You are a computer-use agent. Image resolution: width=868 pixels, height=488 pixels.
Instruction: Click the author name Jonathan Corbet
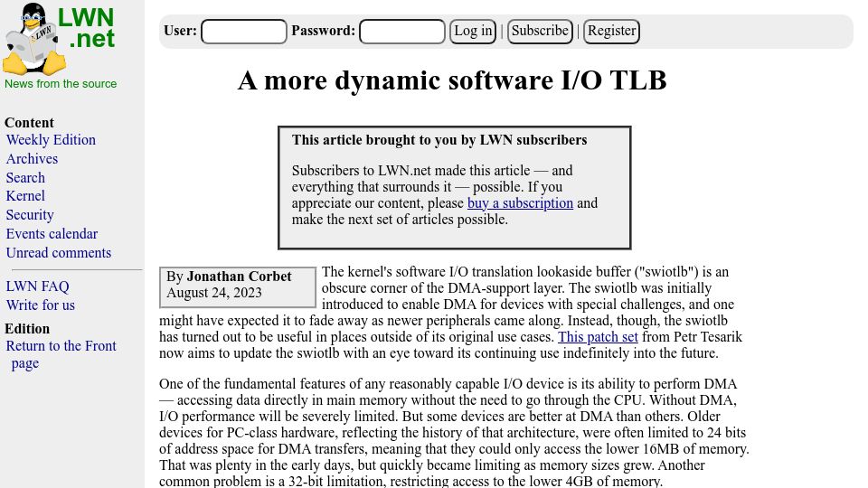click(x=239, y=277)
